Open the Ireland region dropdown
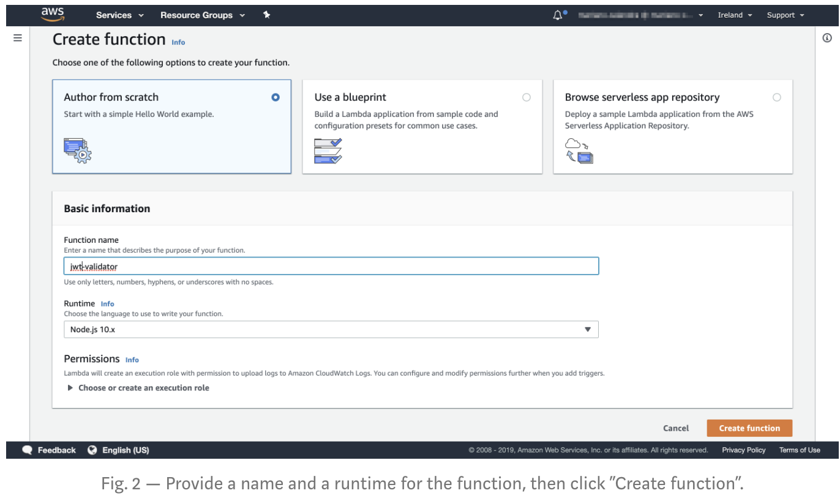The image size is (840, 504). 735,15
